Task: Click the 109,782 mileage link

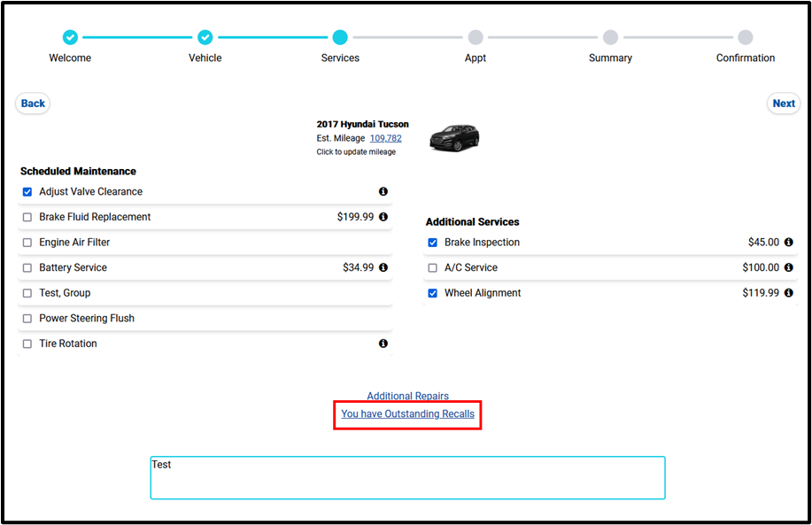Action: 385,138
